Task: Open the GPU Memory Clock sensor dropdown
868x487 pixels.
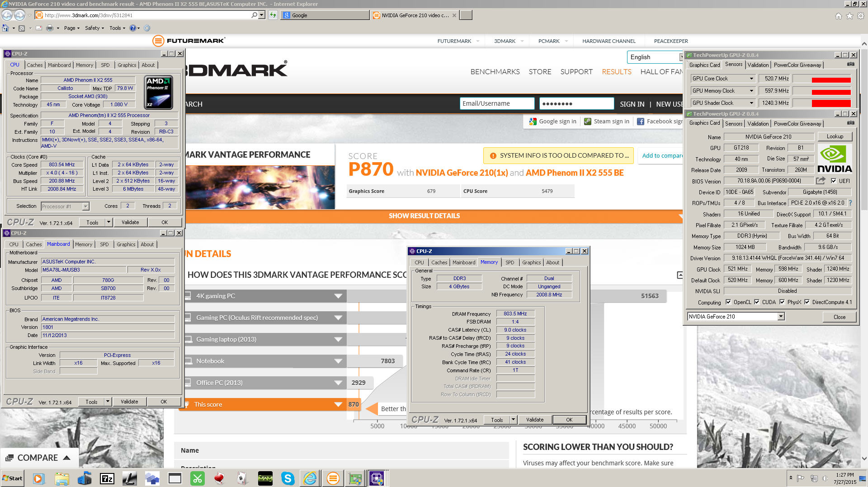Action: [751, 91]
